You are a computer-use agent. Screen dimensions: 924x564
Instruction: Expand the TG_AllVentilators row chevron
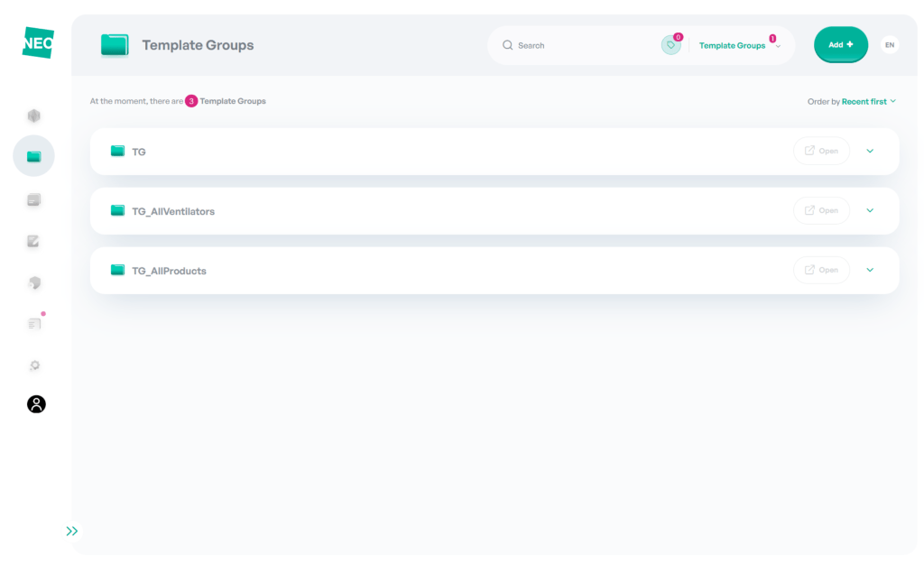(870, 210)
